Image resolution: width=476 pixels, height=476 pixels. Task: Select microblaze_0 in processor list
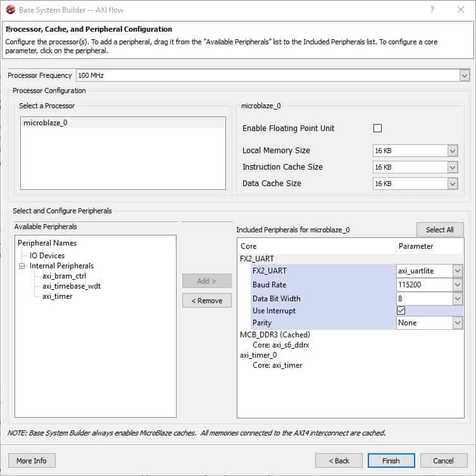tap(45, 123)
